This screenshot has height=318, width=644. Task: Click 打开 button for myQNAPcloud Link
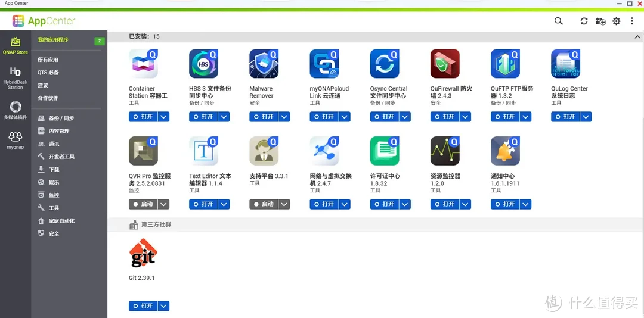[324, 117]
